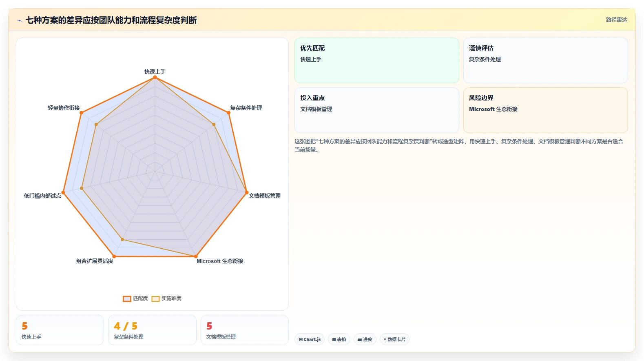Screen dimensions: 644x361
Task: Click the orange data point at 复杂条件处理 vertex
Action: (229, 113)
